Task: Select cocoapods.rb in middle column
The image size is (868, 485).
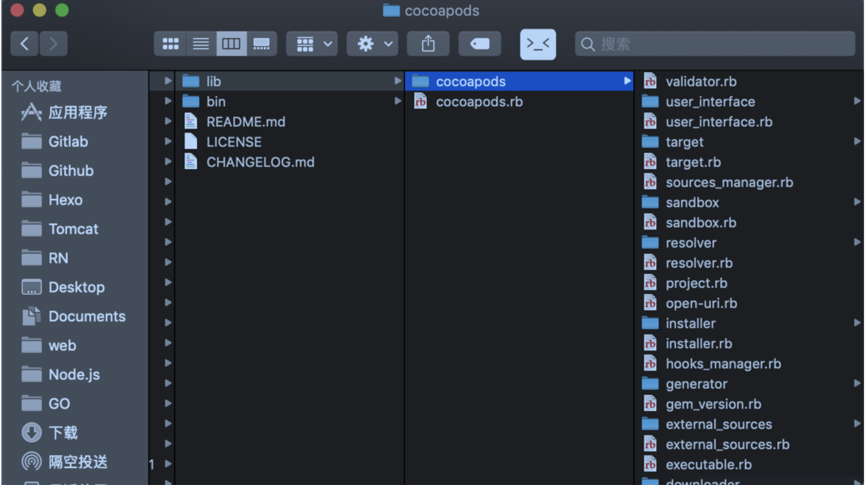Action: (x=479, y=102)
